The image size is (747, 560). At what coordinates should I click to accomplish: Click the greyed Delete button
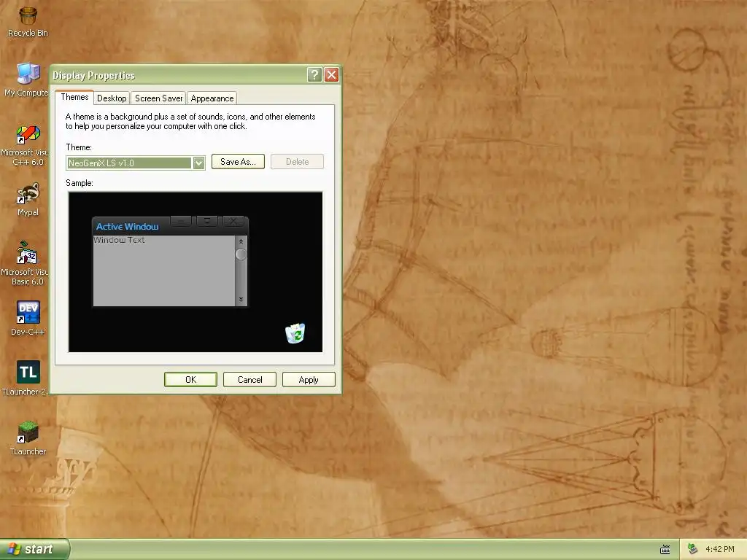pyautogui.click(x=298, y=162)
